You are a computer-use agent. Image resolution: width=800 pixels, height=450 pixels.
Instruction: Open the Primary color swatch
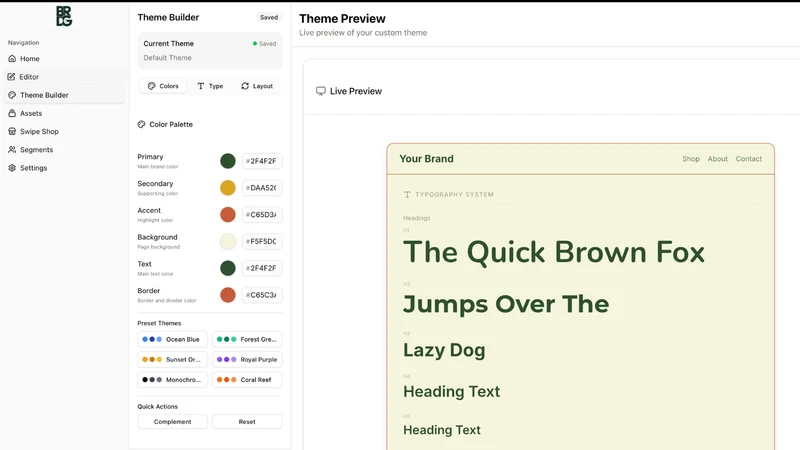[x=228, y=161]
